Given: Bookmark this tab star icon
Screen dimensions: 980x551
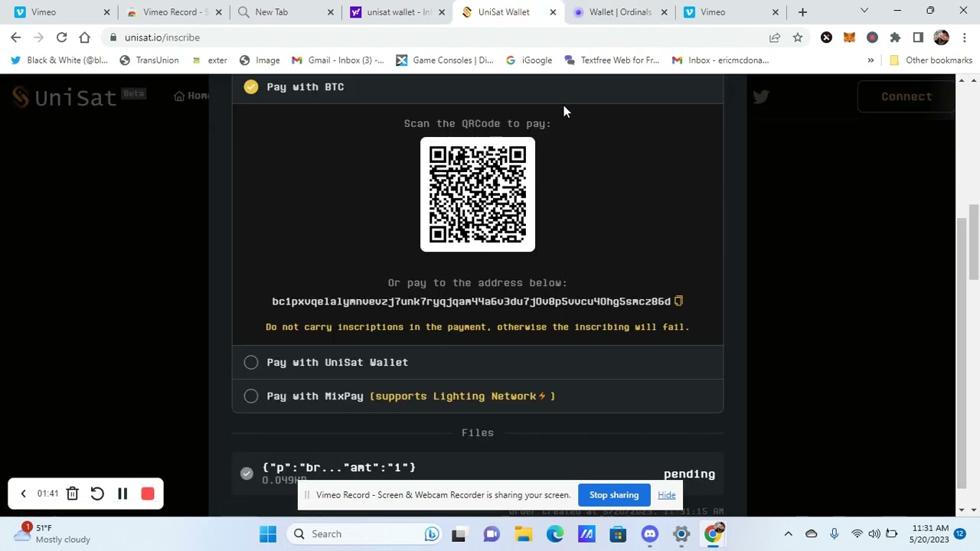Looking at the screenshot, I should pyautogui.click(x=798, y=37).
